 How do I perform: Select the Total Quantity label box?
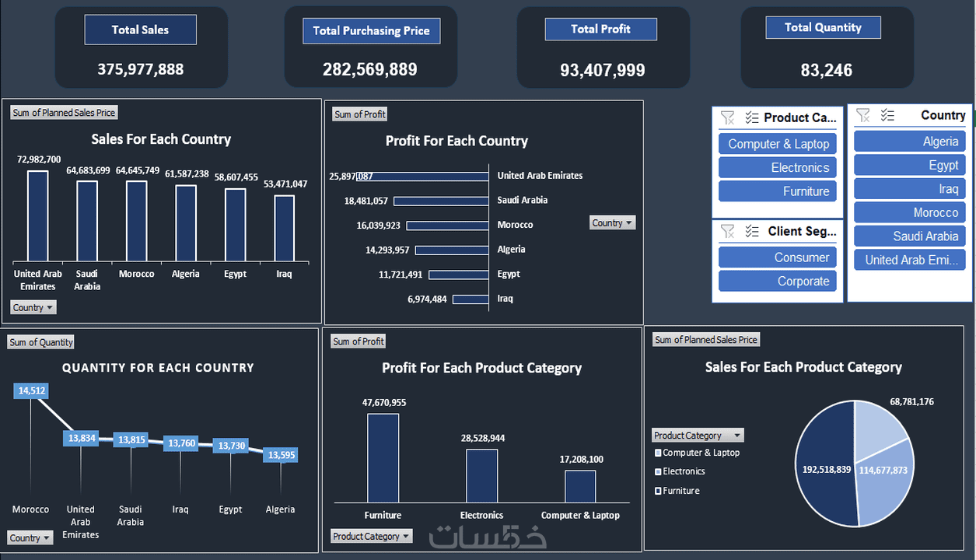(x=823, y=27)
